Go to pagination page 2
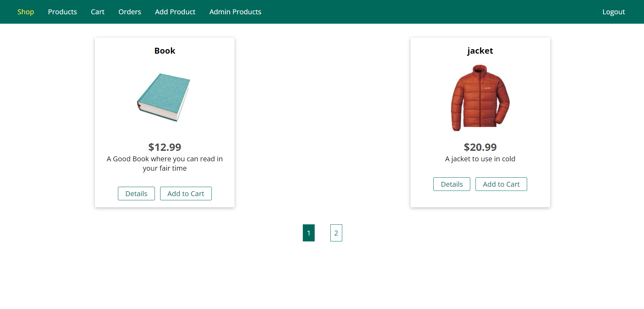Screen dimensions: 644x309 (x=336, y=233)
